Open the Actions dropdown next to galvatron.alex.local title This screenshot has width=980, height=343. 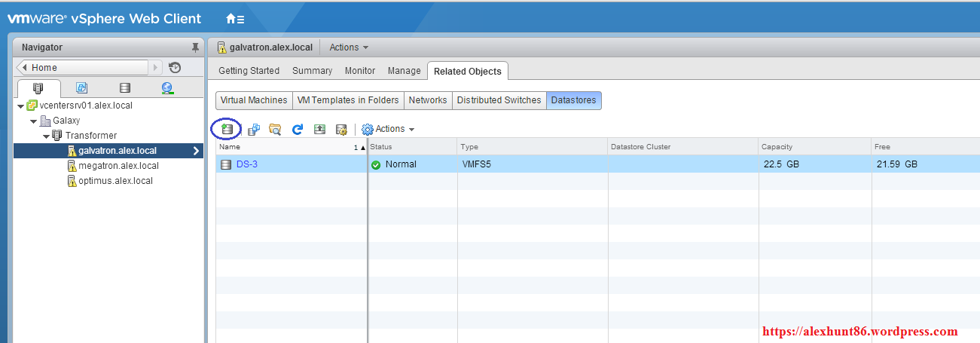click(350, 47)
